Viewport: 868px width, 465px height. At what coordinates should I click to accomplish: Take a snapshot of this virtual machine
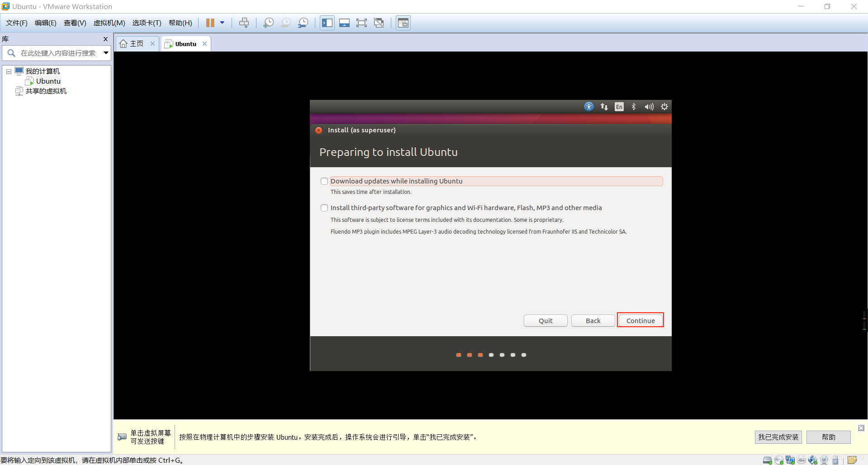(269, 23)
